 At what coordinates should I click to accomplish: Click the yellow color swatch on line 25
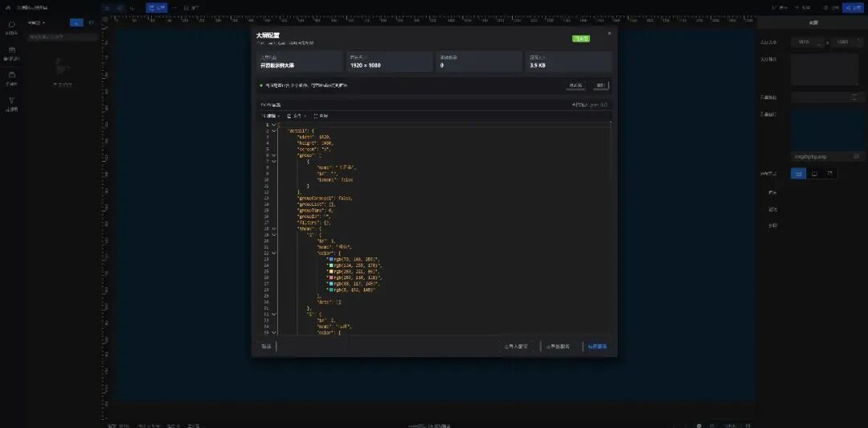pos(331,271)
